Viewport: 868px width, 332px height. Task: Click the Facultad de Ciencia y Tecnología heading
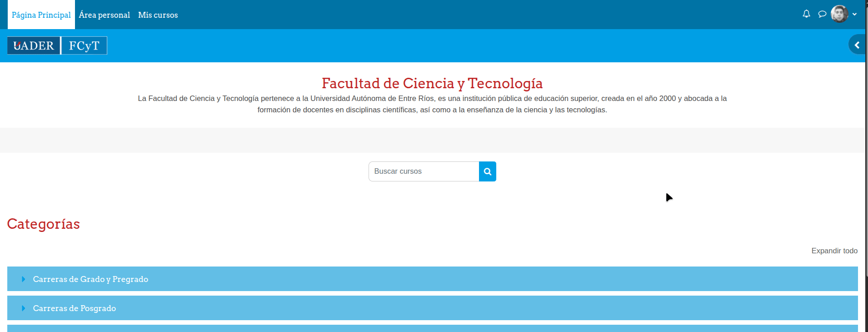coord(432,83)
